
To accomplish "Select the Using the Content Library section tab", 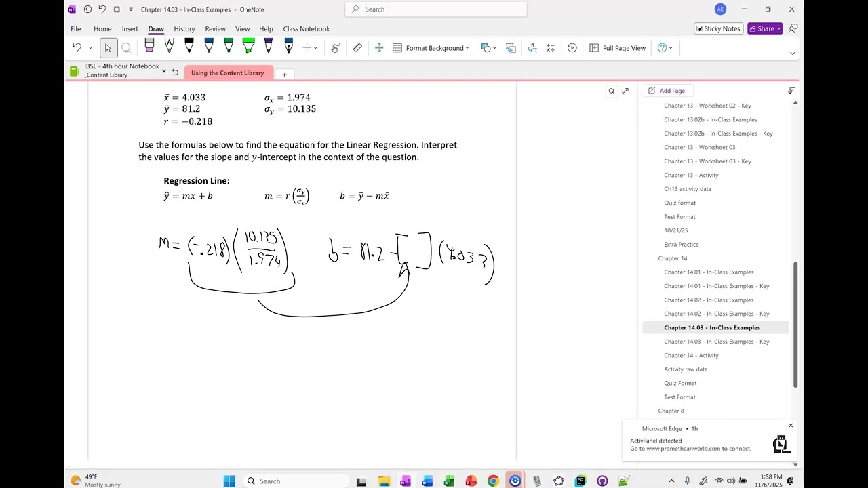I will coord(228,73).
